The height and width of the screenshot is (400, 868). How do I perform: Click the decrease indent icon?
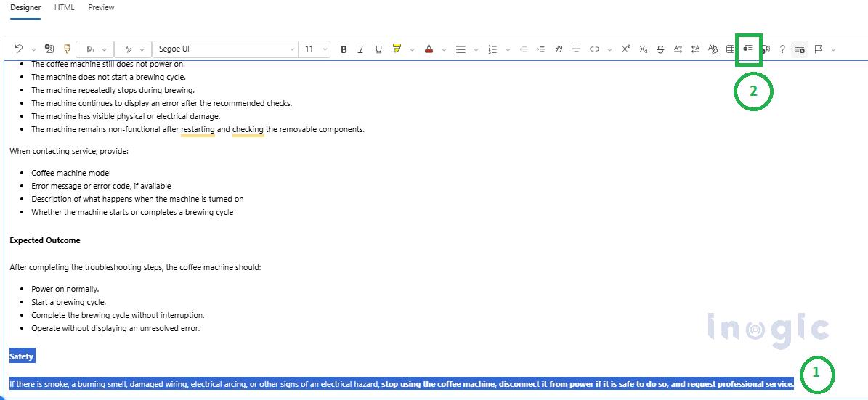click(x=524, y=49)
